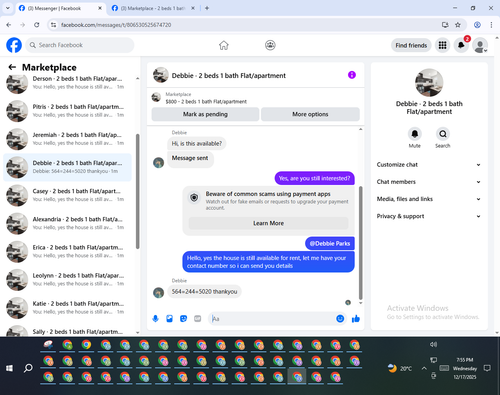
Task: Click the Find friends button
Action: tap(411, 45)
